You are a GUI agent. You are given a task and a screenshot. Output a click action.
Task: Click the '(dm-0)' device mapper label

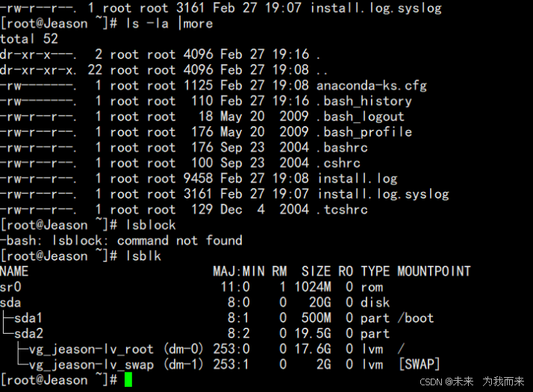coord(184,349)
